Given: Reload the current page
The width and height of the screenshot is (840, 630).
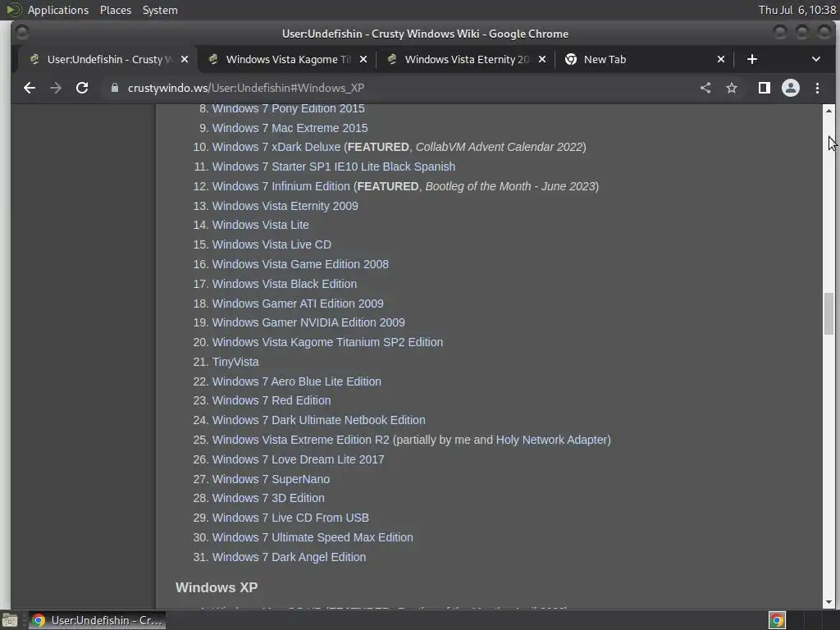Looking at the screenshot, I should click(x=82, y=88).
